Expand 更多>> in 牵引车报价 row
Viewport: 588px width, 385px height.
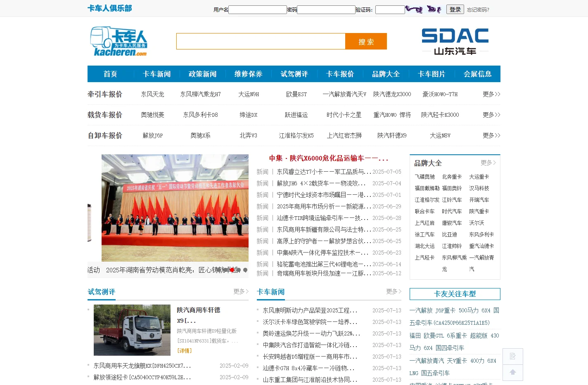click(x=491, y=94)
